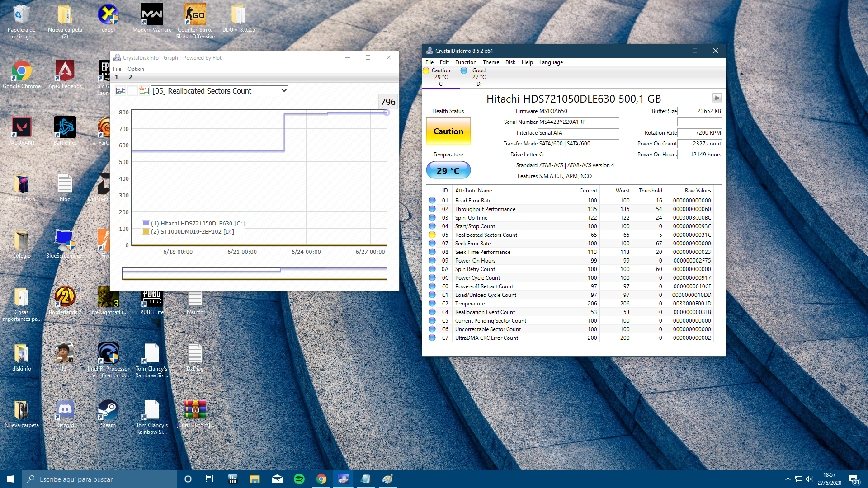Open the Function menu in CrystalDiskInfo

466,62
